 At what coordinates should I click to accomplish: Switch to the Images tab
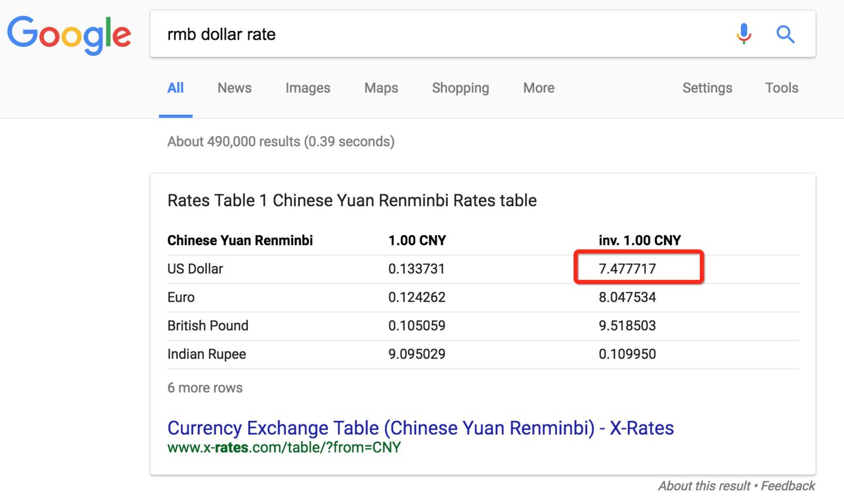coord(308,88)
